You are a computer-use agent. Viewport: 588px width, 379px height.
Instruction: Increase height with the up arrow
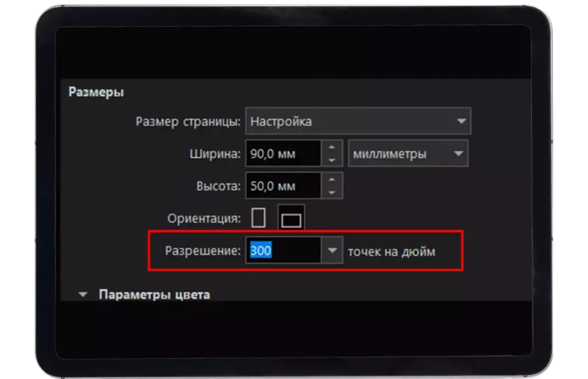(332, 180)
